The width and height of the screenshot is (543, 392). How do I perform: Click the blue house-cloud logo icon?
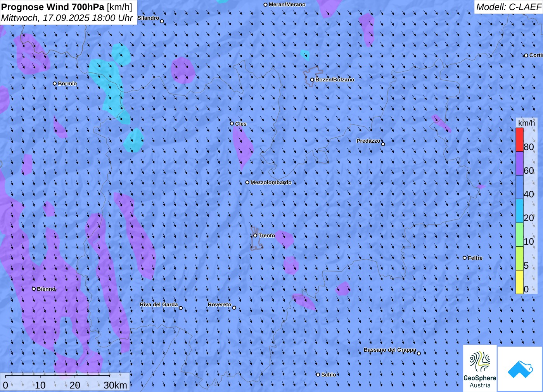[x=520, y=369]
